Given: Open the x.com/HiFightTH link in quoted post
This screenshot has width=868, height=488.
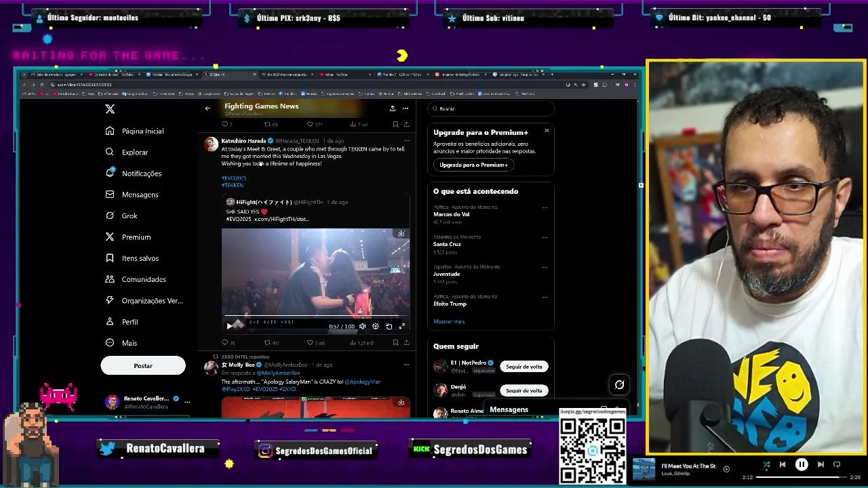Looking at the screenshot, I should 281,219.
